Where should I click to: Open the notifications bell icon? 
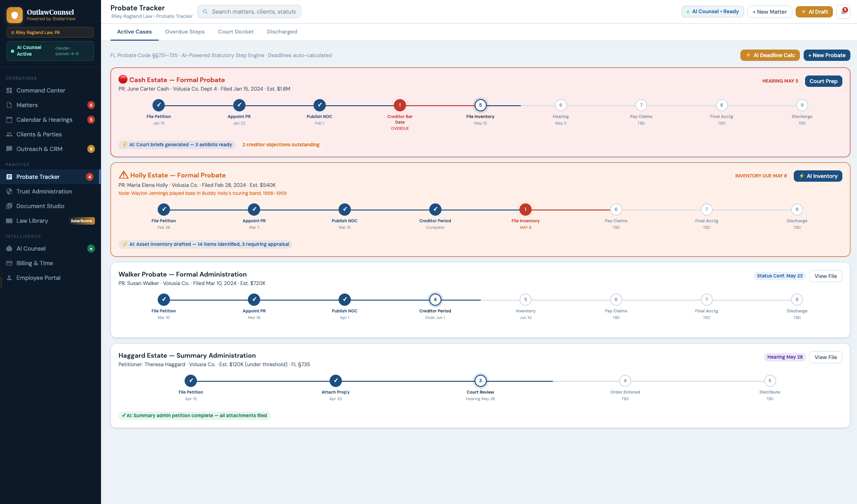click(843, 12)
